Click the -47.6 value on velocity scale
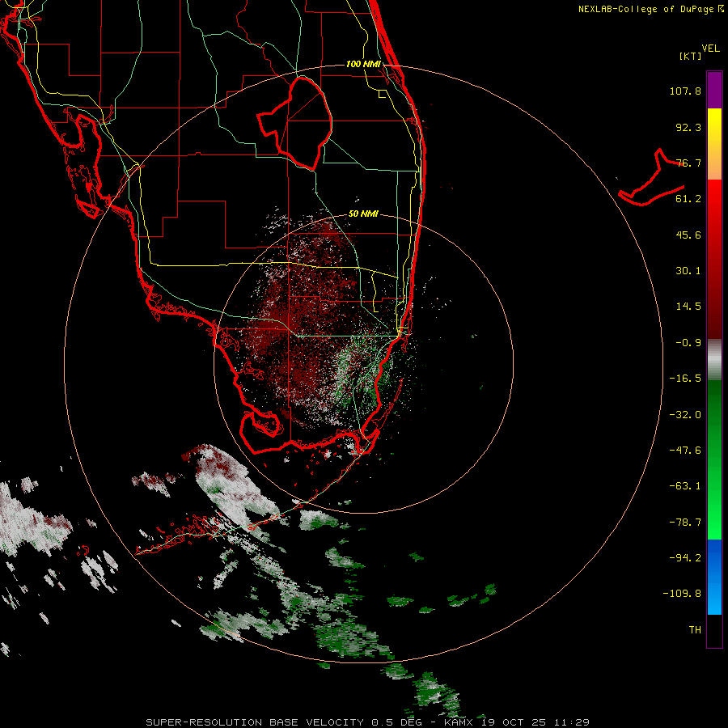Viewport: 728px width, 728px height. [685, 451]
